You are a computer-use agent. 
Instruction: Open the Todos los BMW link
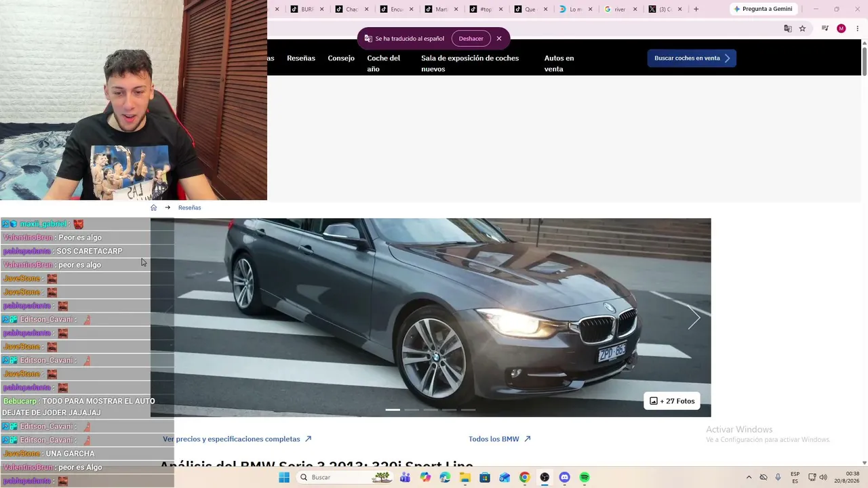point(500,439)
